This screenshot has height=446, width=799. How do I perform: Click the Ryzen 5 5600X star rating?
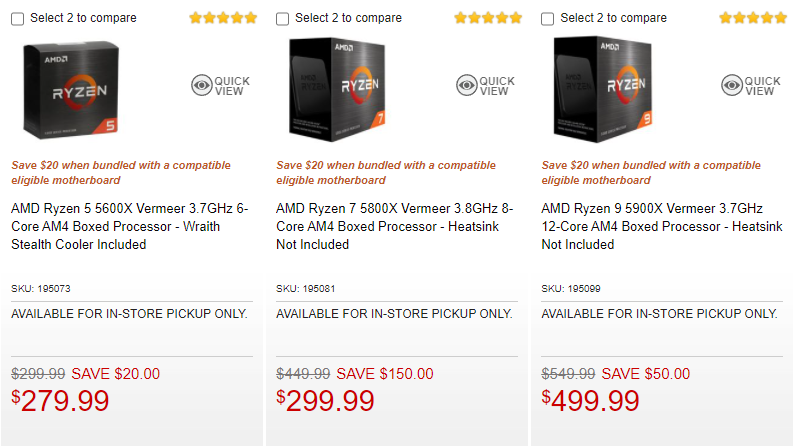click(x=223, y=18)
